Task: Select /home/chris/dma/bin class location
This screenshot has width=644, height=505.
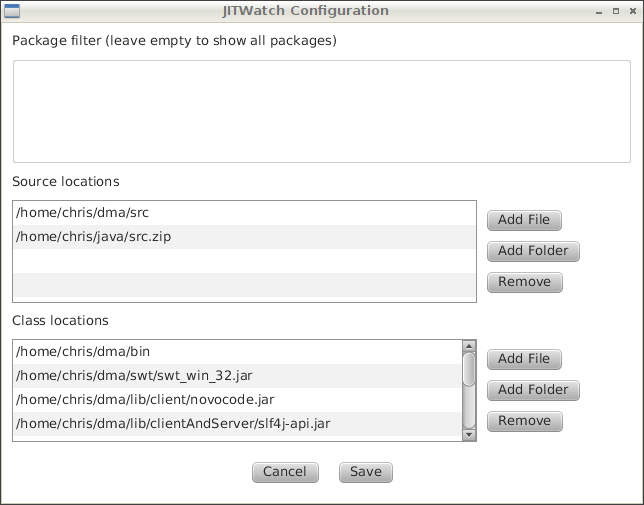Action: [237, 352]
